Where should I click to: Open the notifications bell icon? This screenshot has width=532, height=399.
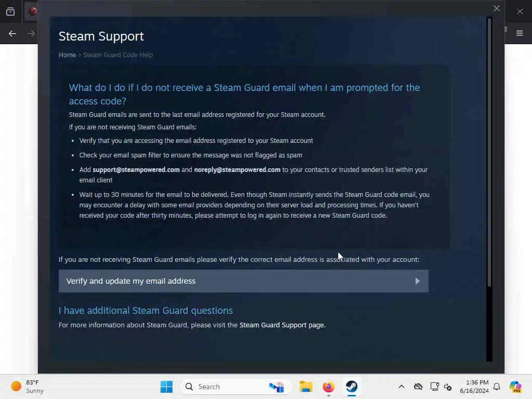click(x=497, y=387)
